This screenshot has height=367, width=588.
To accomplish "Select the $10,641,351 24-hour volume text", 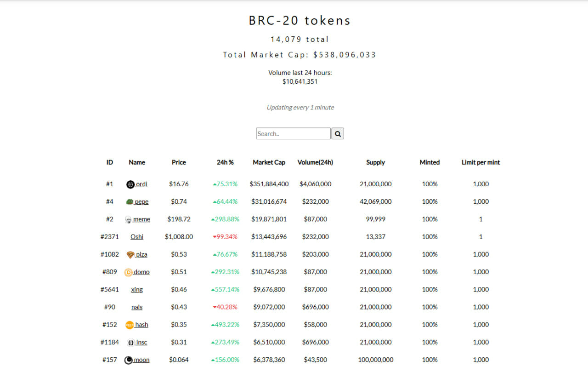I will click(x=300, y=82).
